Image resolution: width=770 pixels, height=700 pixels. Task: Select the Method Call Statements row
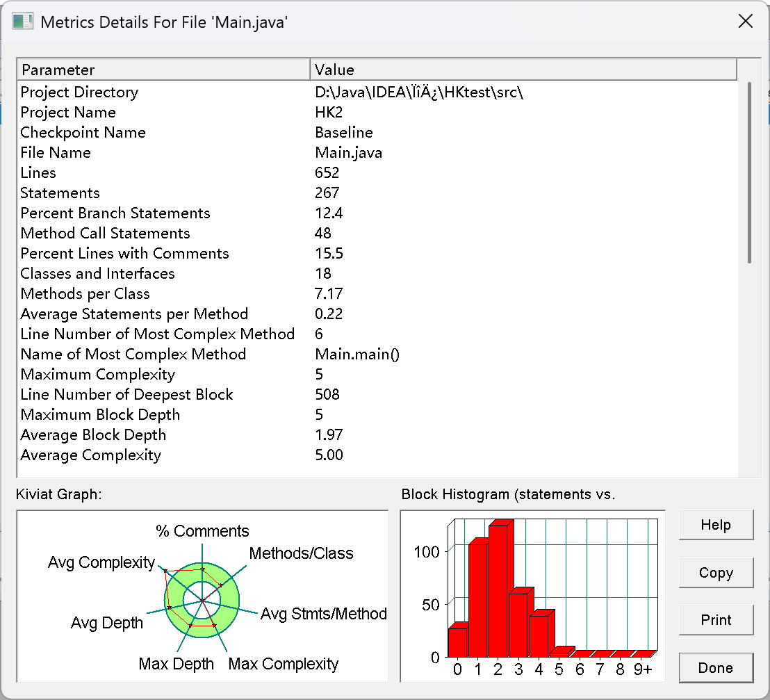(x=377, y=233)
